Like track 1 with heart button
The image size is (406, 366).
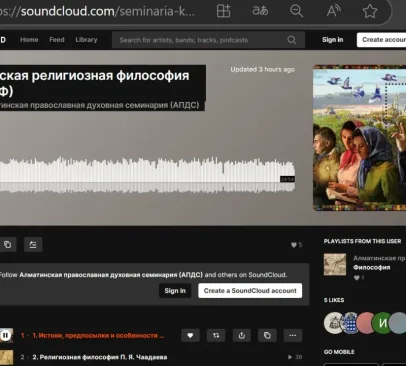coord(190,335)
